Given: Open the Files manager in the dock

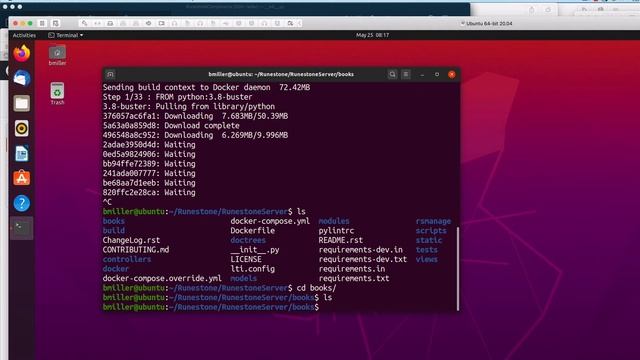Looking at the screenshot, I should (22, 103).
